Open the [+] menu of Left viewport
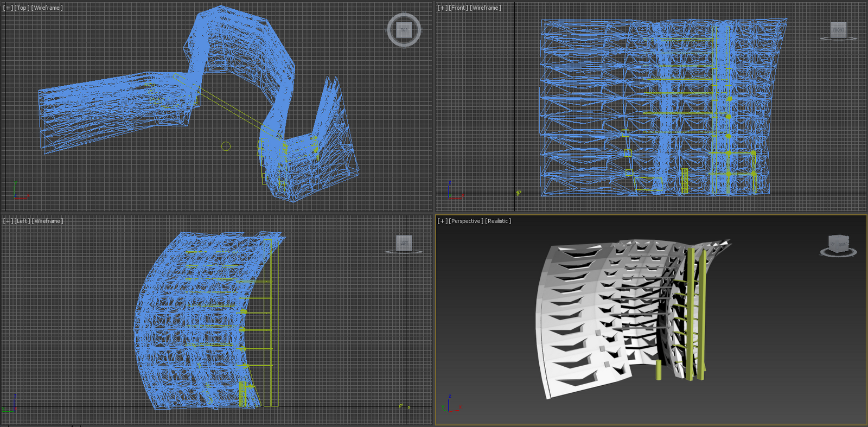This screenshot has height=427, width=868. 8,221
